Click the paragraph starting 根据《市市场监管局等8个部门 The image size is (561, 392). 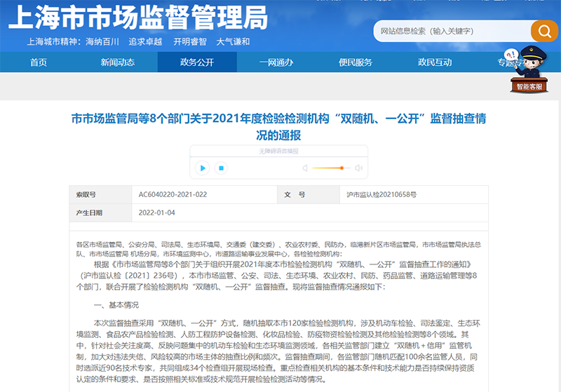(x=276, y=276)
